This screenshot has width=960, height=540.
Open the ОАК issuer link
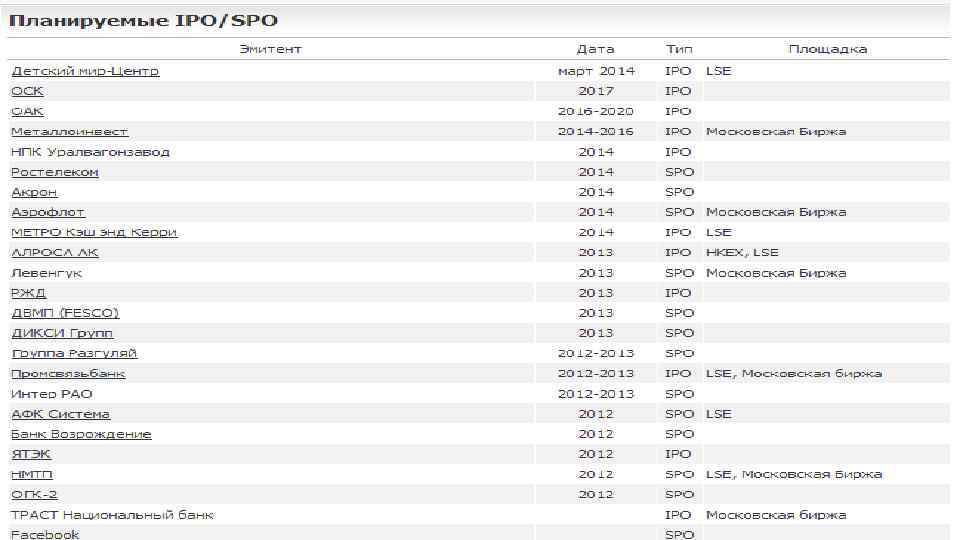(28, 111)
